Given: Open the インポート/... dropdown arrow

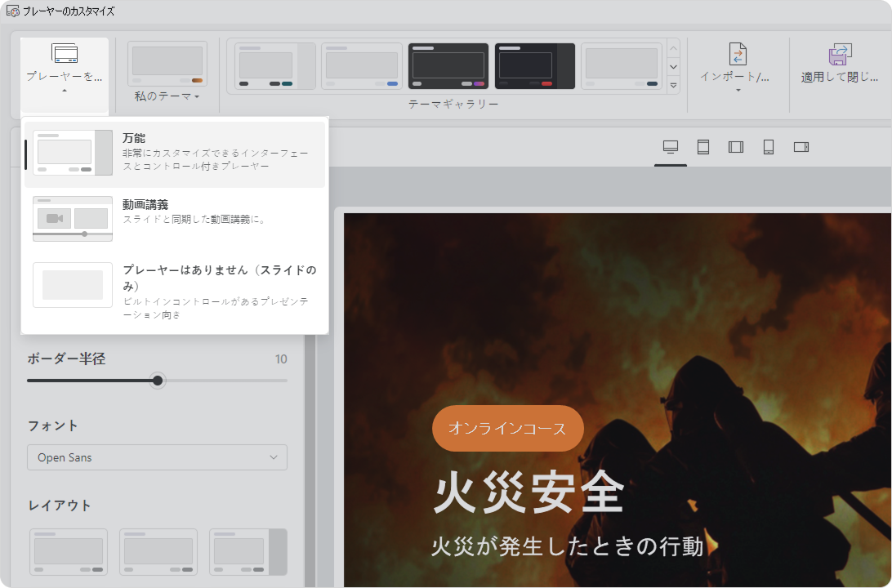Looking at the screenshot, I should click(738, 91).
